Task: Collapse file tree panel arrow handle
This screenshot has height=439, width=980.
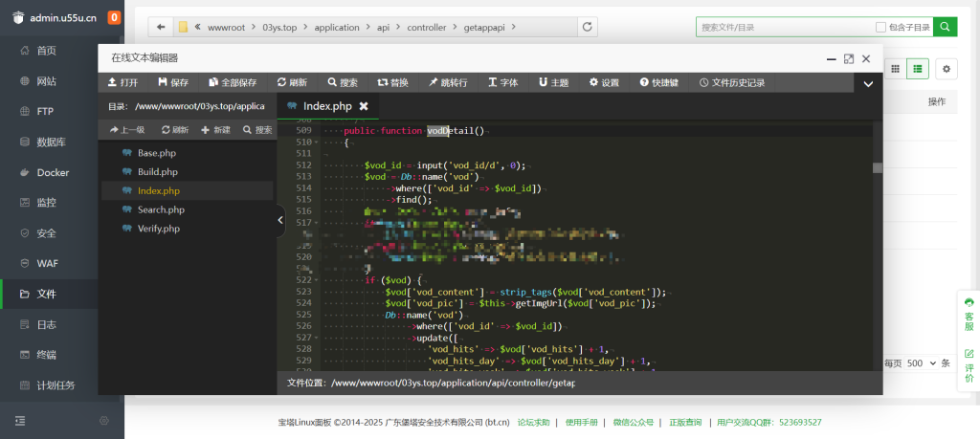Action: (x=280, y=220)
